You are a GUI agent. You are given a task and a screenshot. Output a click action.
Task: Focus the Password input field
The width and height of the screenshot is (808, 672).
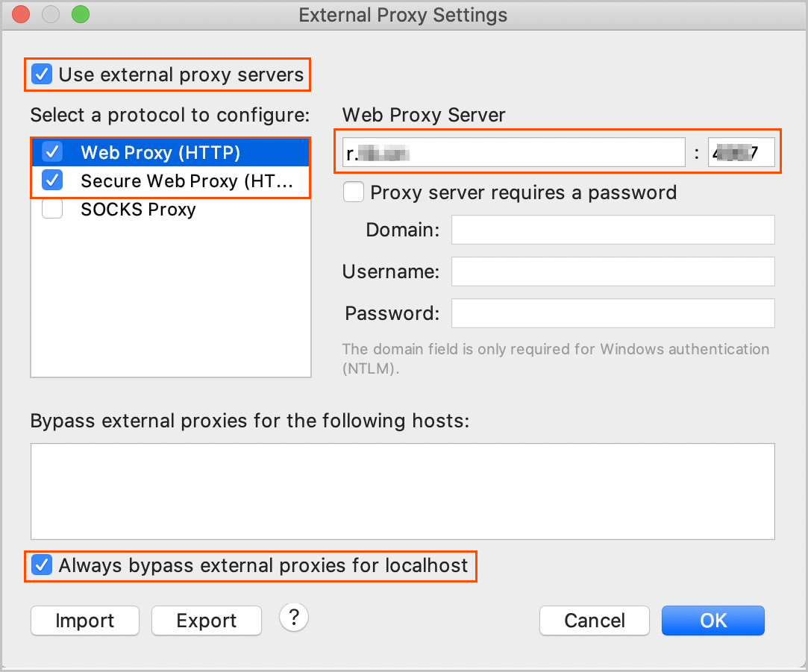click(613, 313)
